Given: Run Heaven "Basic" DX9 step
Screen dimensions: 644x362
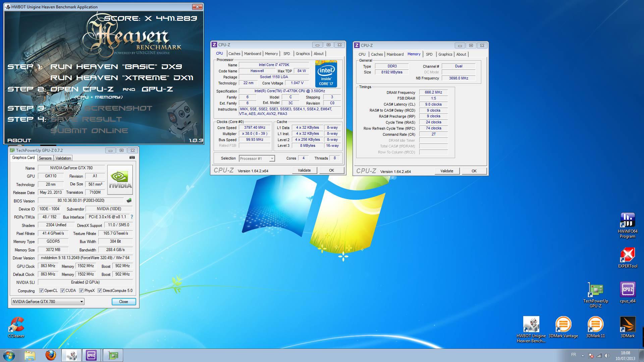Looking at the screenshot, I should (x=116, y=66).
